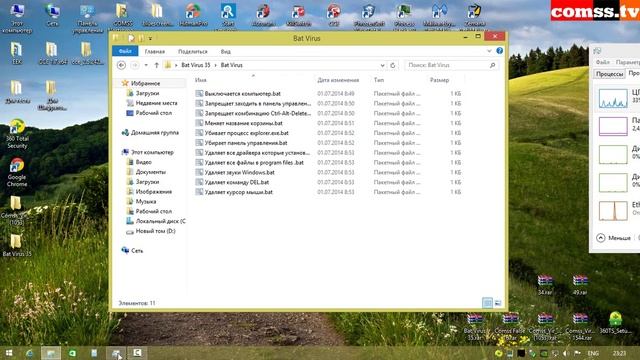Sort by Тип column header
Screen dimensions: 640x360
(379, 80)
